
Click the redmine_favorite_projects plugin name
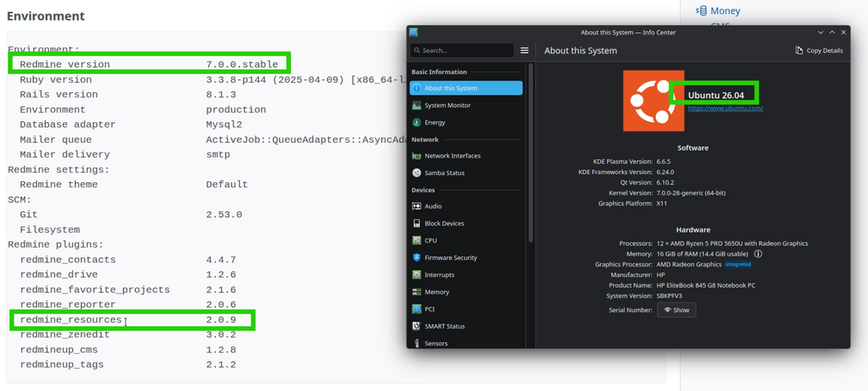[95, 290]
